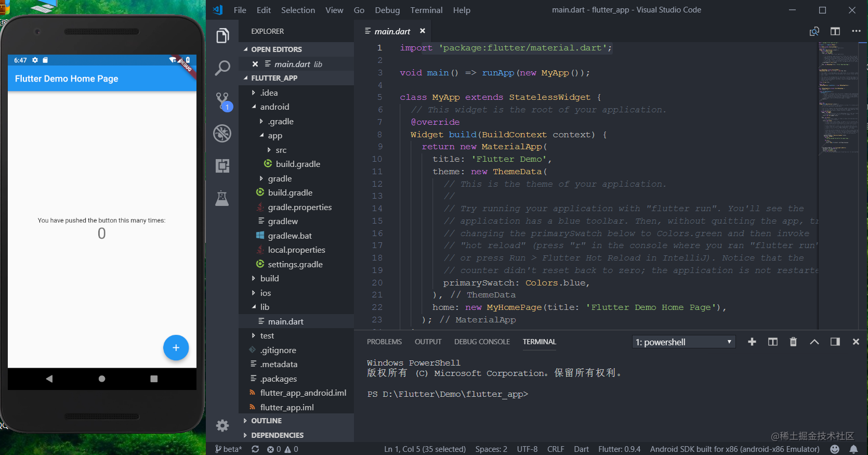Split the terminal panel
The height and width of the screenshot is (455, 868).
pos(773,342)
